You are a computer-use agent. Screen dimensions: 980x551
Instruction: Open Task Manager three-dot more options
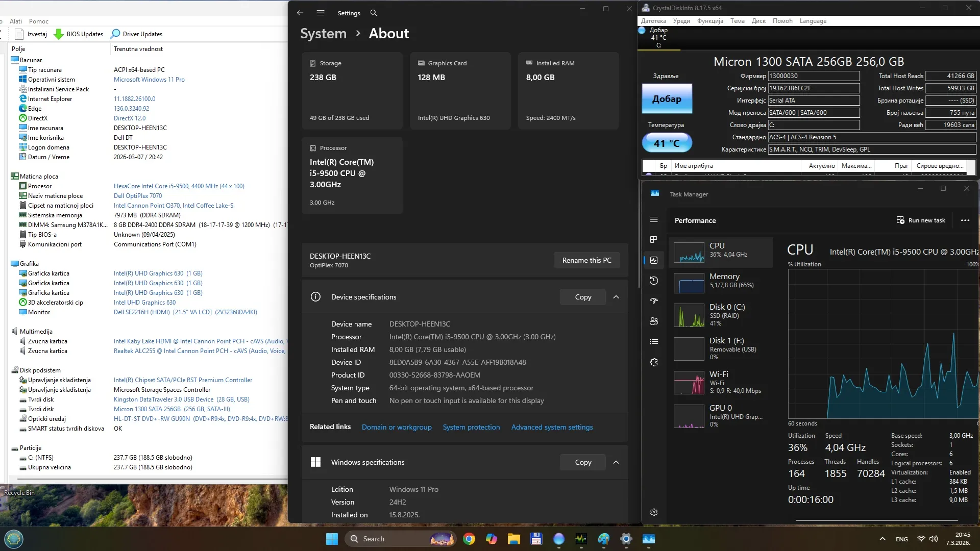pos(965,220)
